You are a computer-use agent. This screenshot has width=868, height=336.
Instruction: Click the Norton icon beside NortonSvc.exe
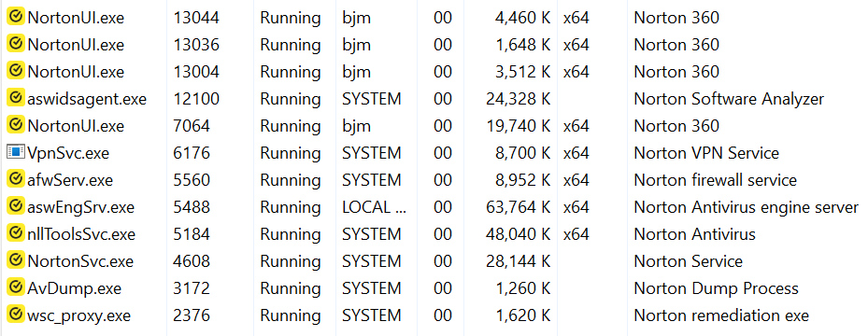click(16, 260)
